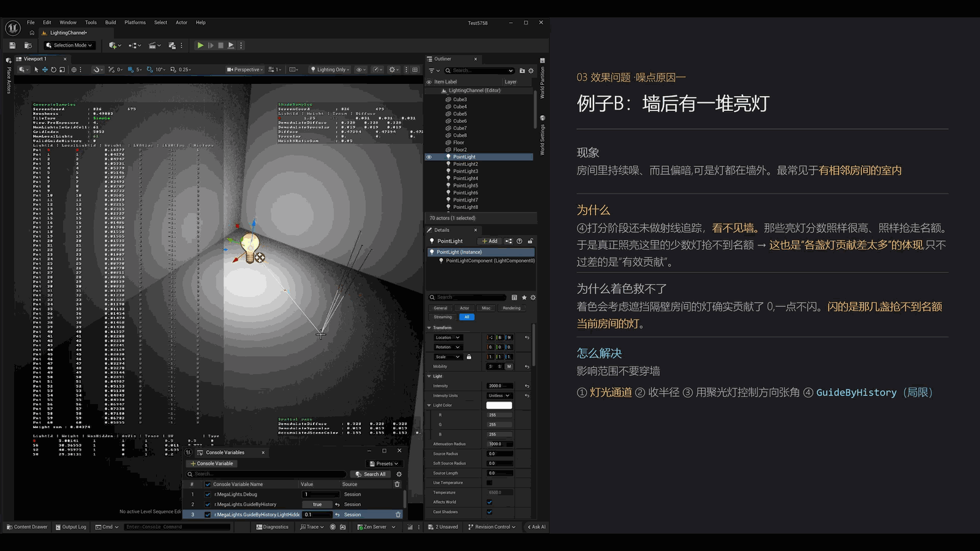This screenshot has height=551, width=980.
Task: Open the Content Drawer
Action: pos(27,527)
